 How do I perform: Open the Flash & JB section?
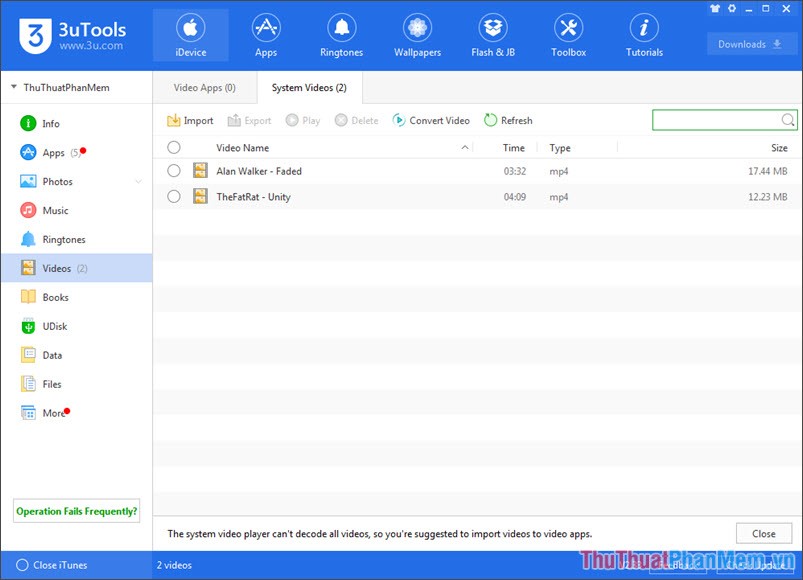click(492, 36)
